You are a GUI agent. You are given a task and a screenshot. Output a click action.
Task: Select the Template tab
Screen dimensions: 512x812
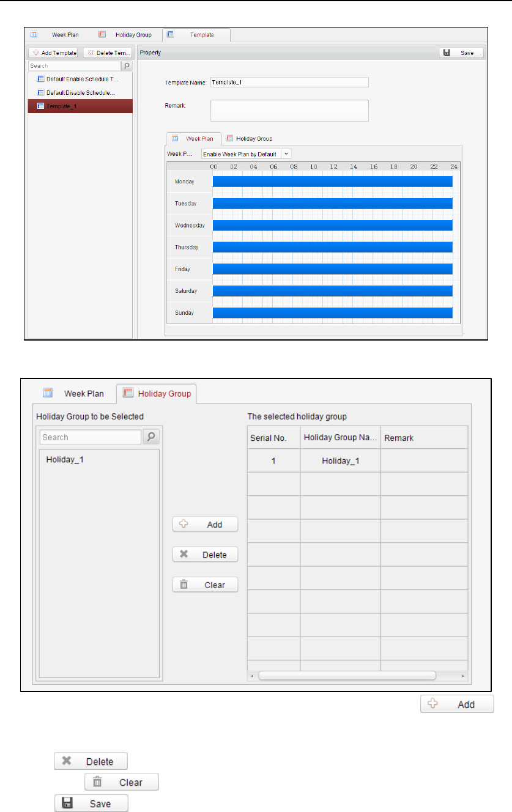pyautogui.click(x=196, y=35)
